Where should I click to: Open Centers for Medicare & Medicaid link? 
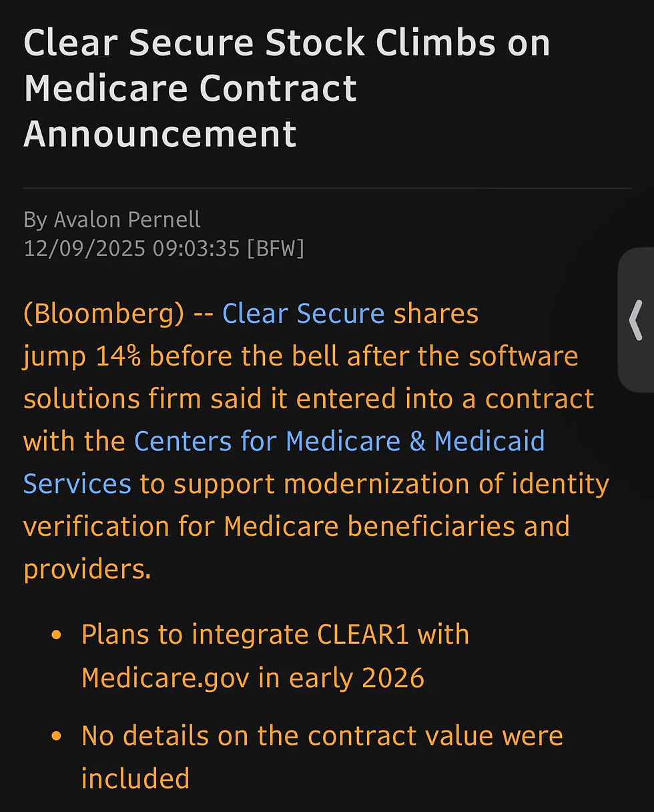pyautogui.click(x=339, y=442)
